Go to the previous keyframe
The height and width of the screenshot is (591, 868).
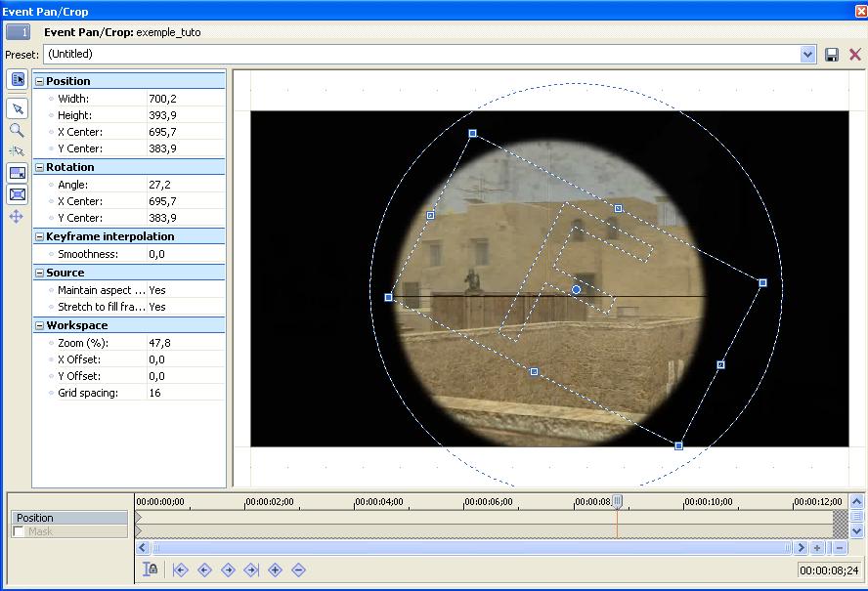click(x=204, y=570)
